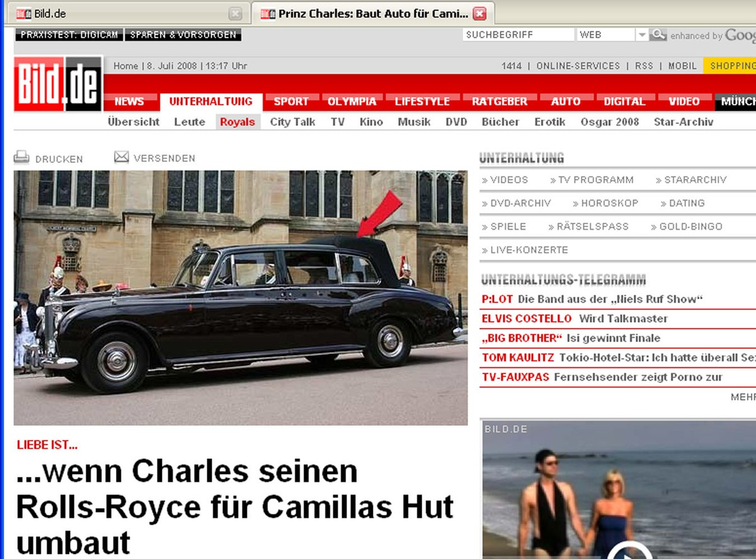Open the SHOPPING header button
The image size is (756, 559).
coord(730,65)
